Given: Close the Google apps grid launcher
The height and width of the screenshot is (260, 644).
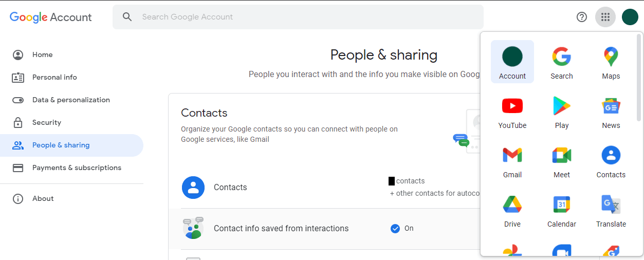Looking at the screenshot, I should [605, 17].
